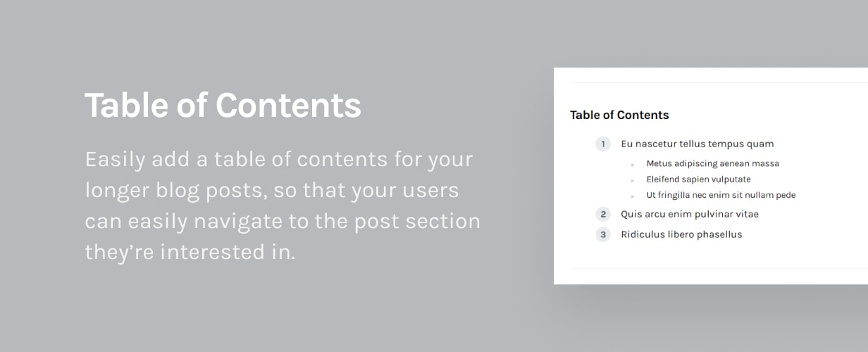Click the top divider line in white card
The height and width of the screenshot is (352, 868).
coord(719,82)
